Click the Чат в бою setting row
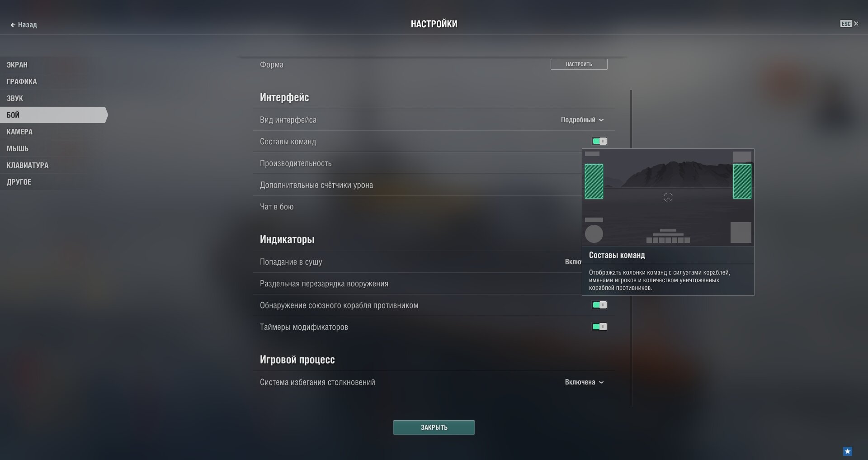 [420, 207]
